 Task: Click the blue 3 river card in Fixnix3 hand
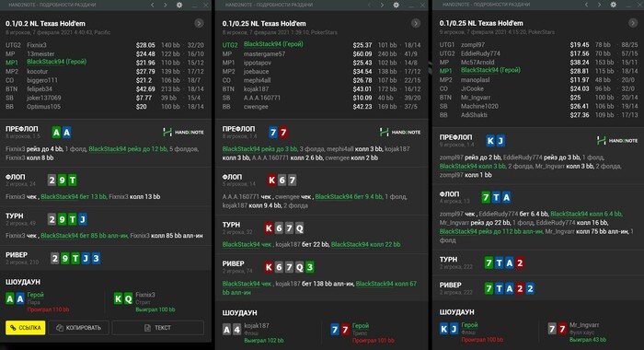pos(96,258)
